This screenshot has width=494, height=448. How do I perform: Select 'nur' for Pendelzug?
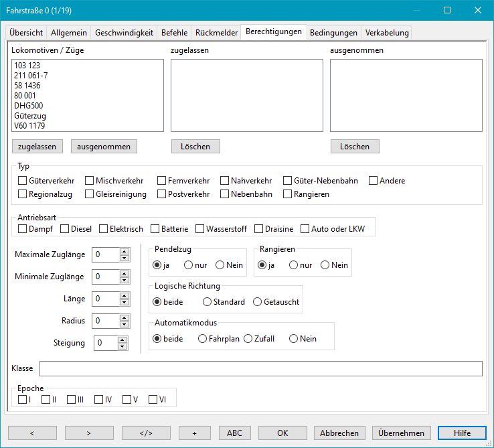tap(189, 265)
